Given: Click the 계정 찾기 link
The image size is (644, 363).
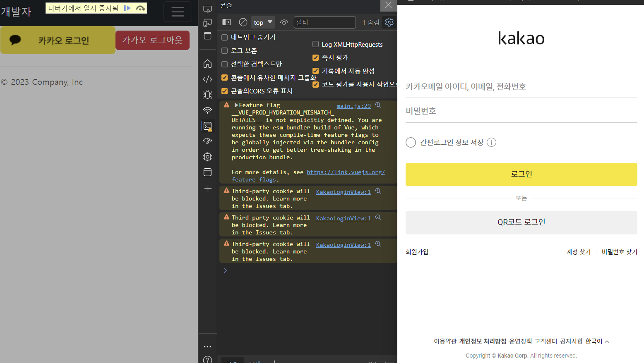Looking at the screenshot, I should coord(578,252).
